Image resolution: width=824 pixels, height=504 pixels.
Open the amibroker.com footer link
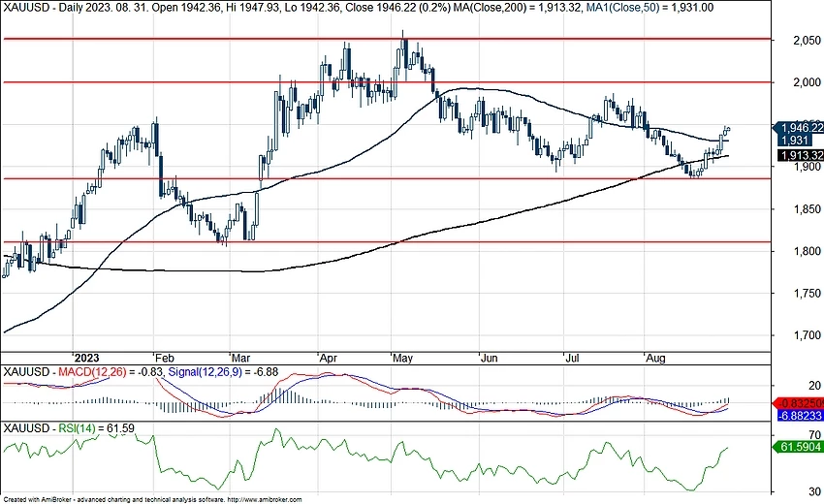tap(266, 500)
